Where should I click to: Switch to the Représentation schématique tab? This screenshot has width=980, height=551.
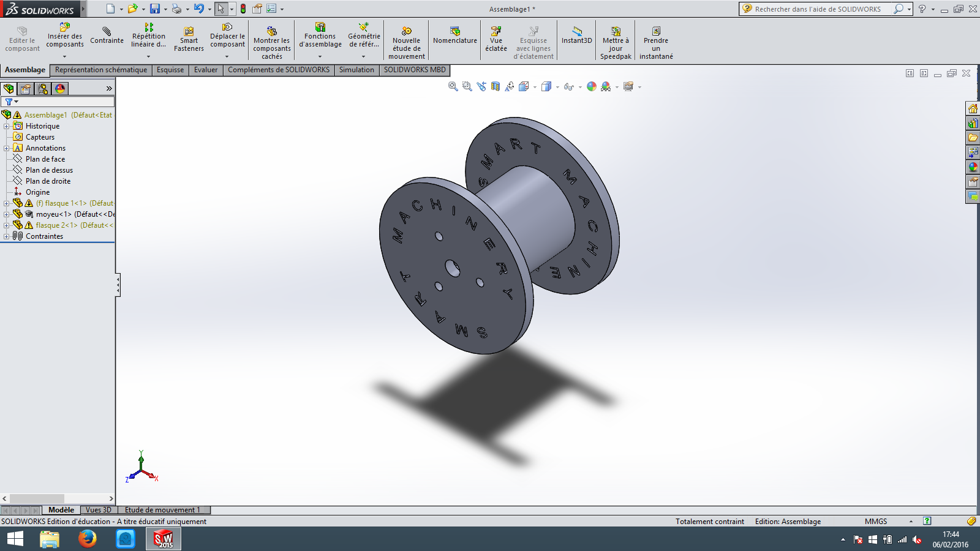pyautogui.click(x=101, y=70)
